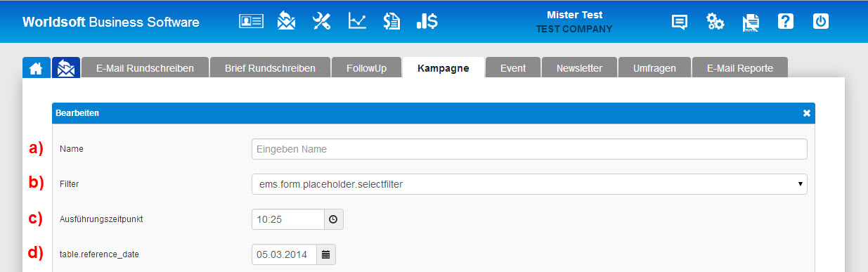Open the chat messages icon
Viewport: 868px width, 272px height.
pos(679,22)
